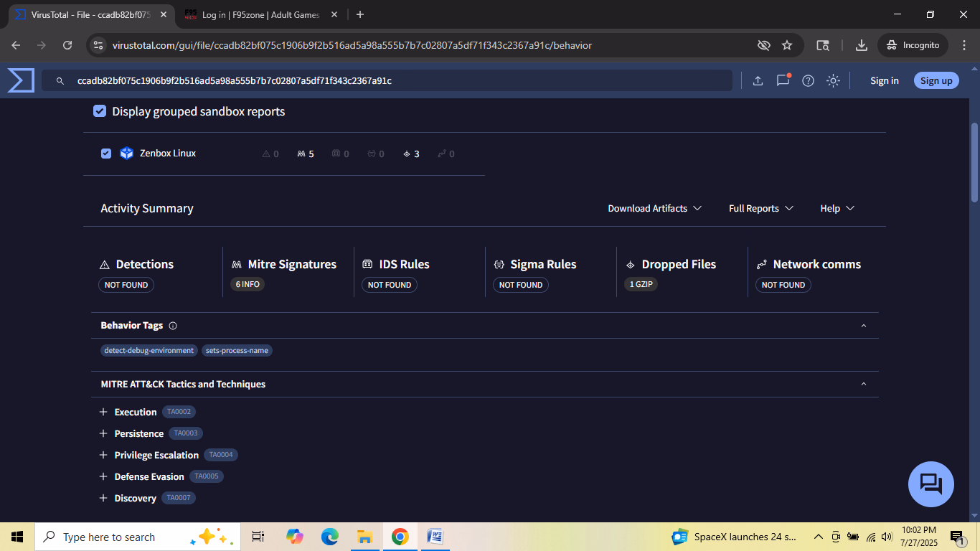Open the Chrome three-dot menu

pos(963,45)
